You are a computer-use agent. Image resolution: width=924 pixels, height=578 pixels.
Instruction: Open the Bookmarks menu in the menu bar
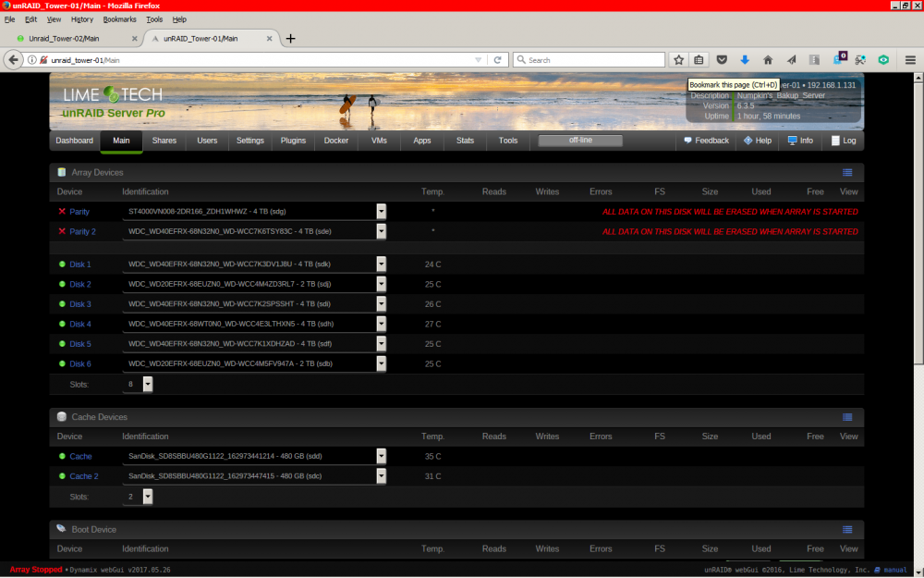tap(119, 19)
